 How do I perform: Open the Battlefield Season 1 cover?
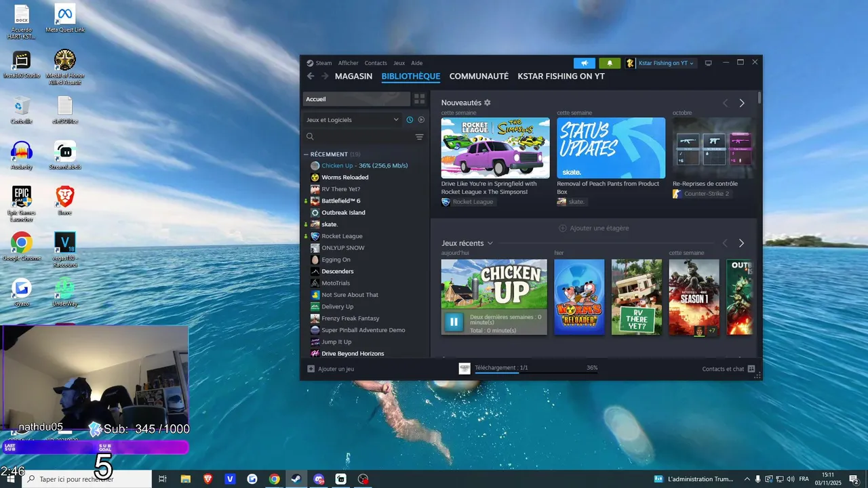click(694, 297)
